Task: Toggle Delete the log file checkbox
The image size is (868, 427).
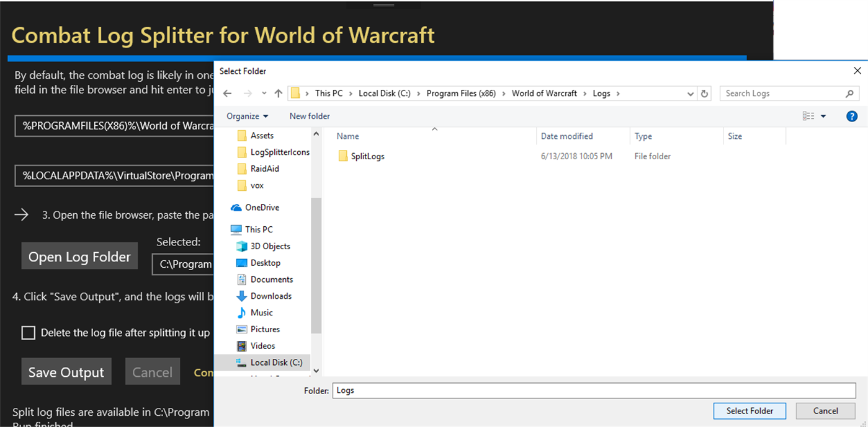Action: coord(29,333)
